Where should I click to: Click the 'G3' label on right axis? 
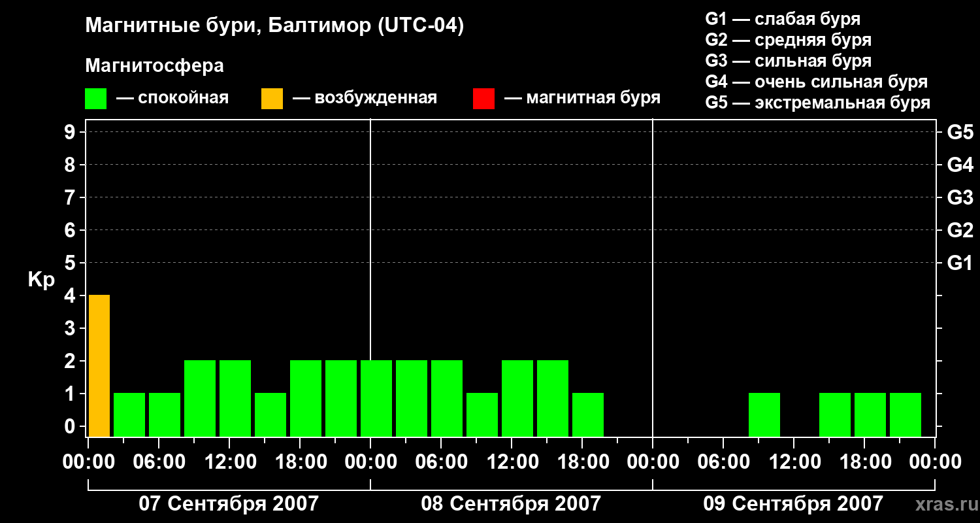[960, 197]
